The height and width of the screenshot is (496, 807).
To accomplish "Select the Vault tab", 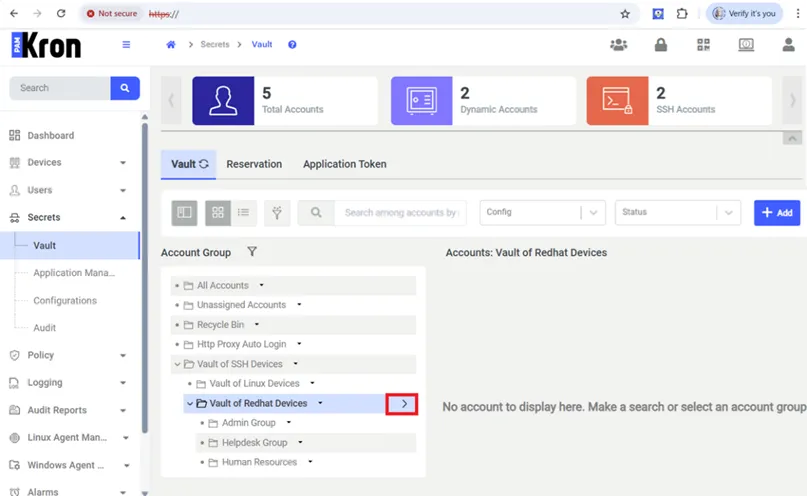I will pyautogui.click(x=188, y=164).
